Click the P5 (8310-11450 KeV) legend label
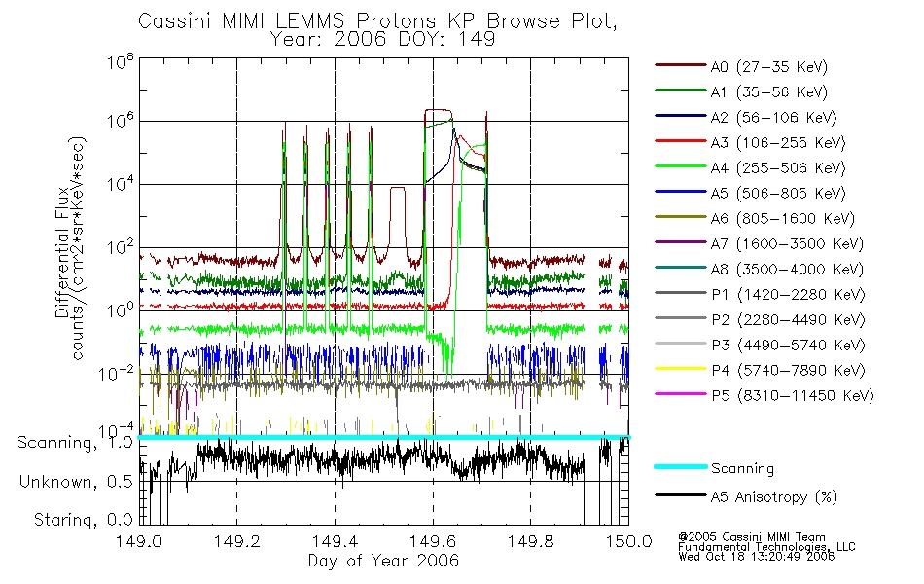 pyautogui.click(x=793, y=396)
